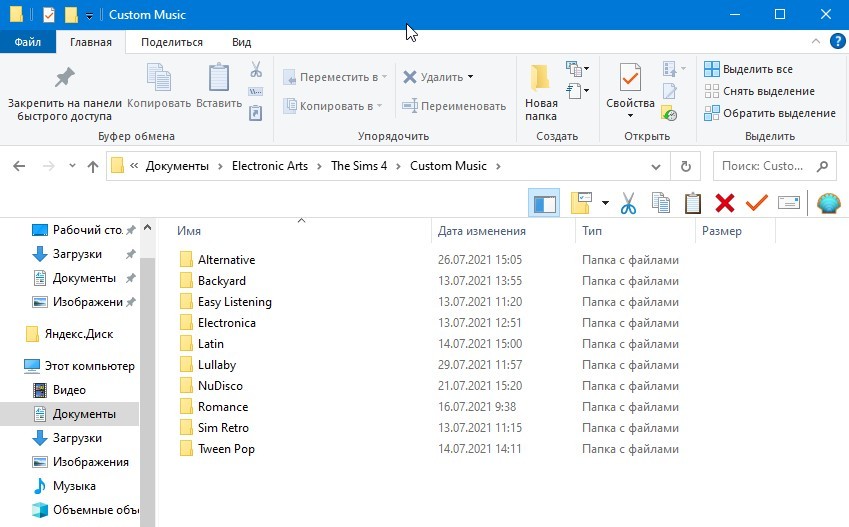Click the navigation pane scroll up arrow
This screenshot has width=849, height=527.
point(147,228)
